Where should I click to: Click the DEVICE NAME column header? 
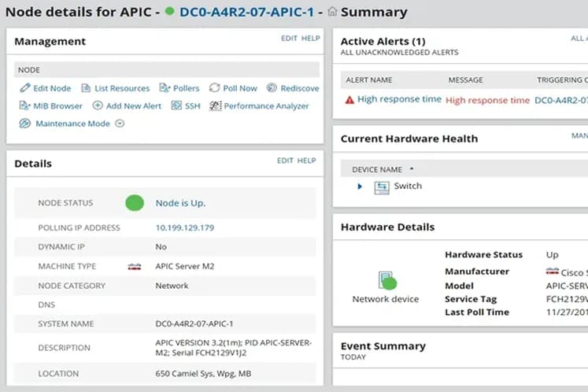tap(377, 169)
